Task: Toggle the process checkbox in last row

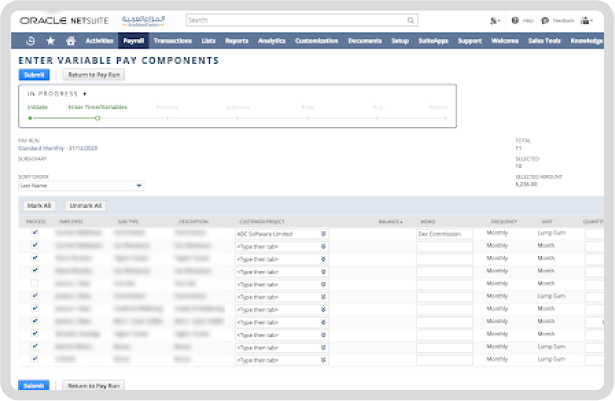Action: pyautogui.click(x=35, y=359)
